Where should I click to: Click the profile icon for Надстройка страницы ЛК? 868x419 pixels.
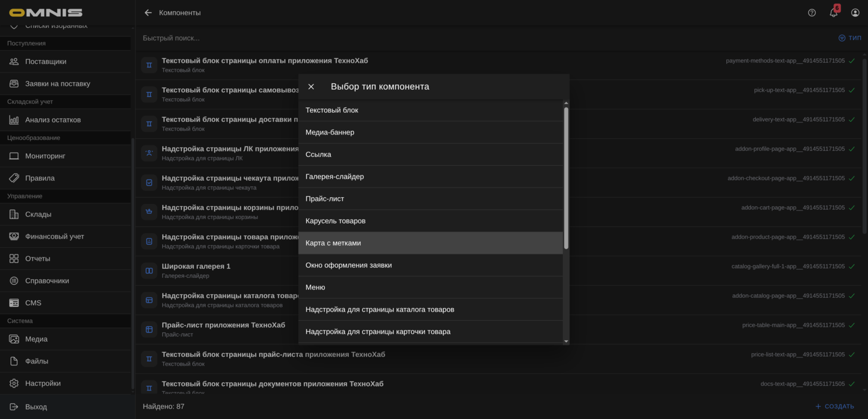click(149, 153)
